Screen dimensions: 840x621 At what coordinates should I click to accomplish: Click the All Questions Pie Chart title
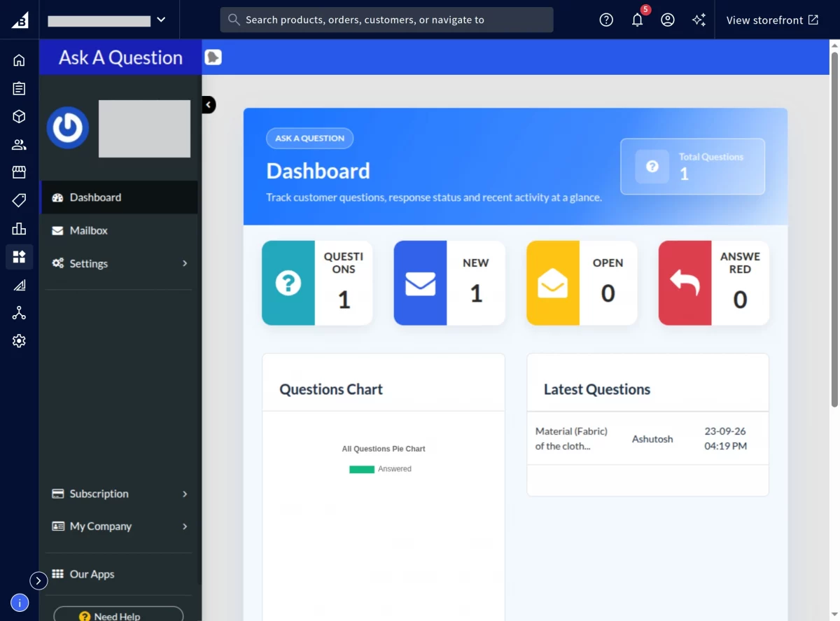point(384,449)
